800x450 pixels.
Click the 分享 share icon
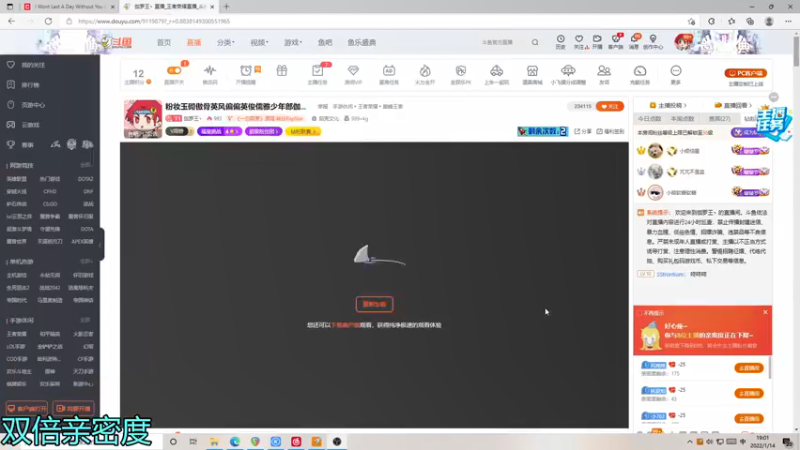pyautogui.click(x=583, y=132)
